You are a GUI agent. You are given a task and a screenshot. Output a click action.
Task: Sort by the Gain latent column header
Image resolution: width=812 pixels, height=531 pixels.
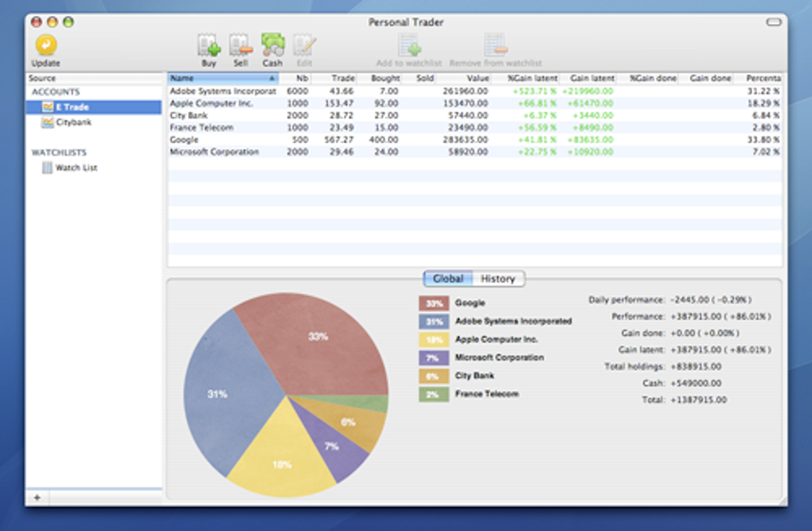588,78
